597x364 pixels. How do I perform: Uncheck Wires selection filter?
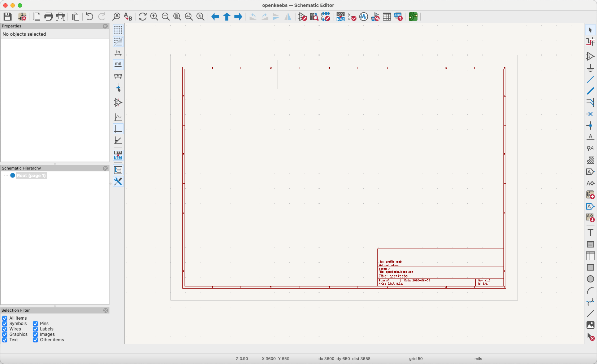(x=5, y=329)
